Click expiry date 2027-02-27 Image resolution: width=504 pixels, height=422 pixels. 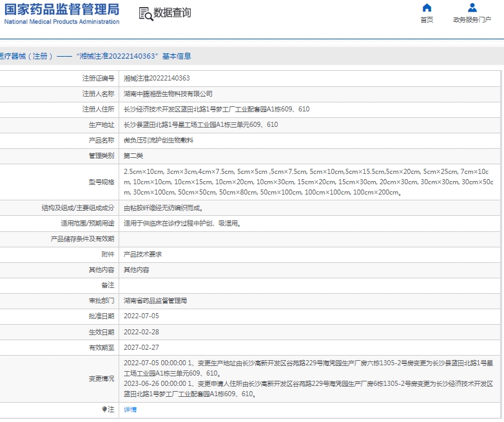[141, 347]
